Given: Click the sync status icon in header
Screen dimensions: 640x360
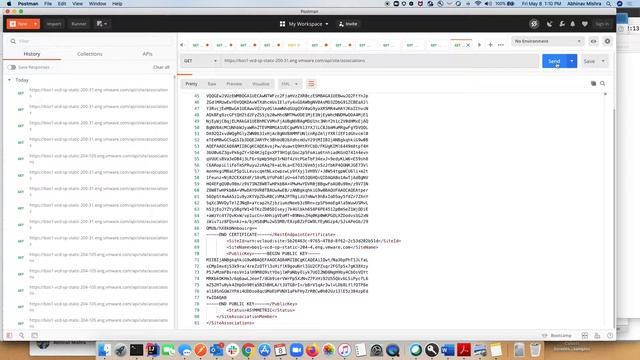Looking at the screenshot, I should coord(534,24).
